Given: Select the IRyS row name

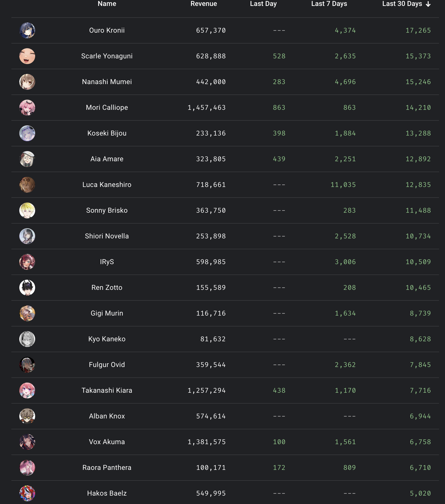Looking at the screenshot, I should (x=107, y=262).
